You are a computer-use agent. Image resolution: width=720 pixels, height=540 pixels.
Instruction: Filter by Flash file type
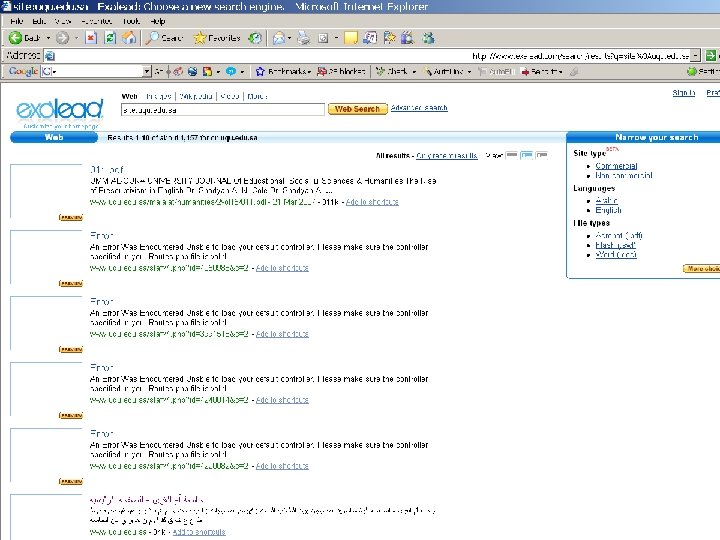coord(615,245)
